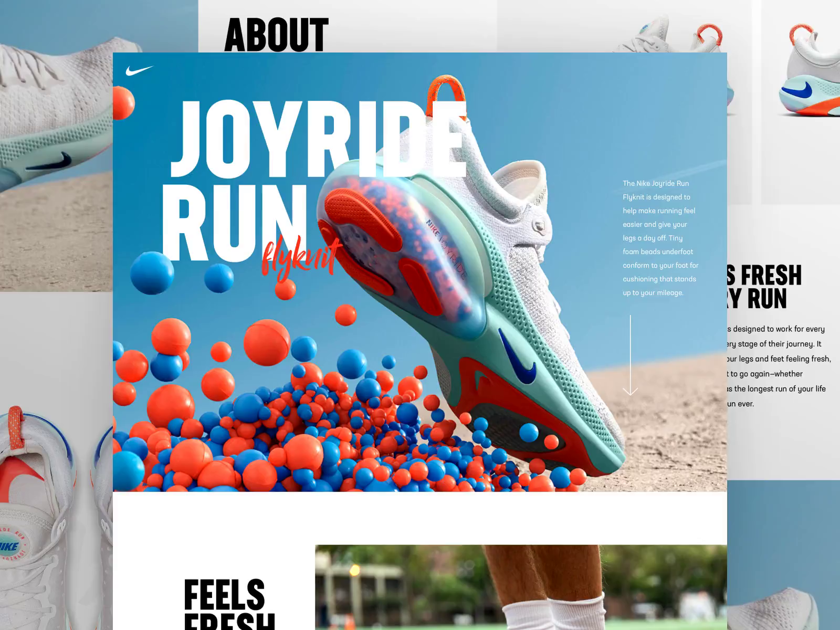The width and height of the screenshot is (840, 630).
Task: Click the "The Nike Joyride Run" description paragraph
Action: tap(660, 238)
